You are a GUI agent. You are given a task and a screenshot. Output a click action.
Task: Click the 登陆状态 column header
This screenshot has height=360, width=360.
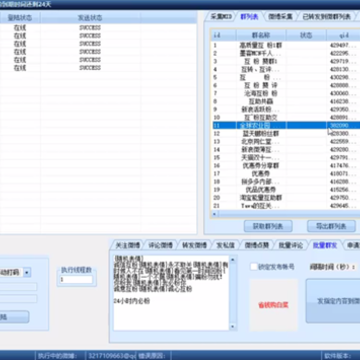[x=20, y=18]
